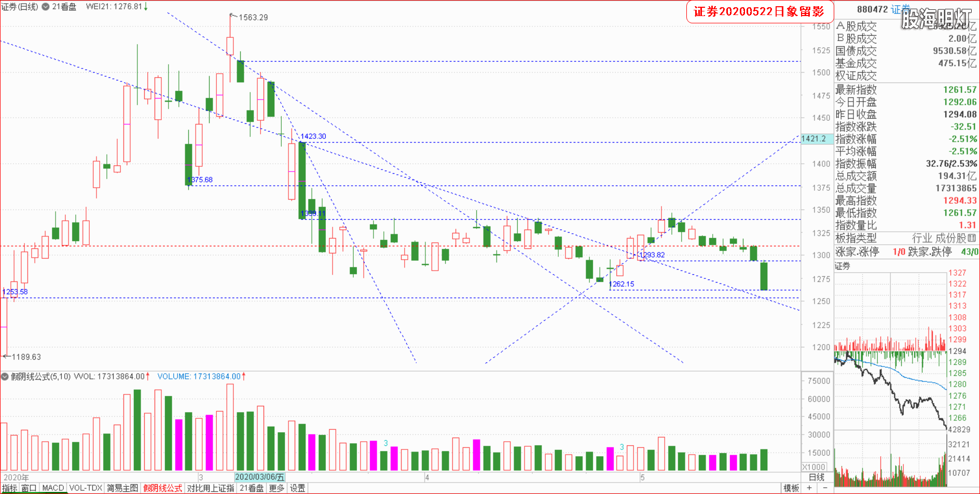The image size is (980, 494).
Task: Click the 国债成交 value 9530.58亿
Action: pos(955,51)
